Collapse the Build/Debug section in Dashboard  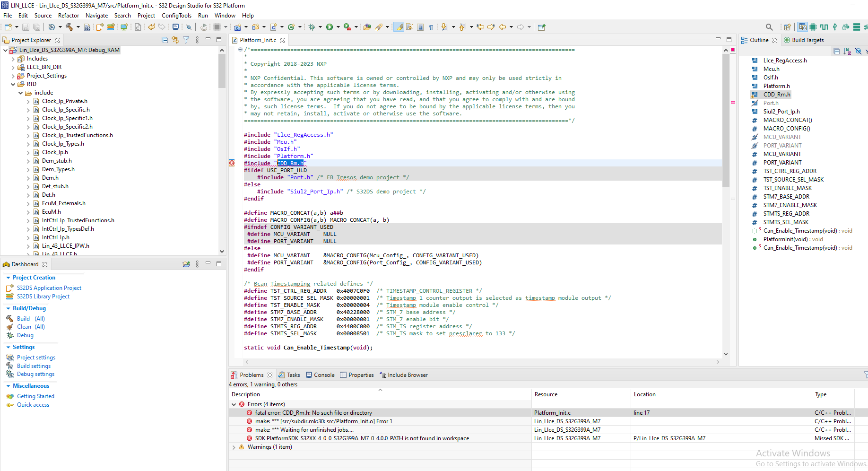point(8,308)
